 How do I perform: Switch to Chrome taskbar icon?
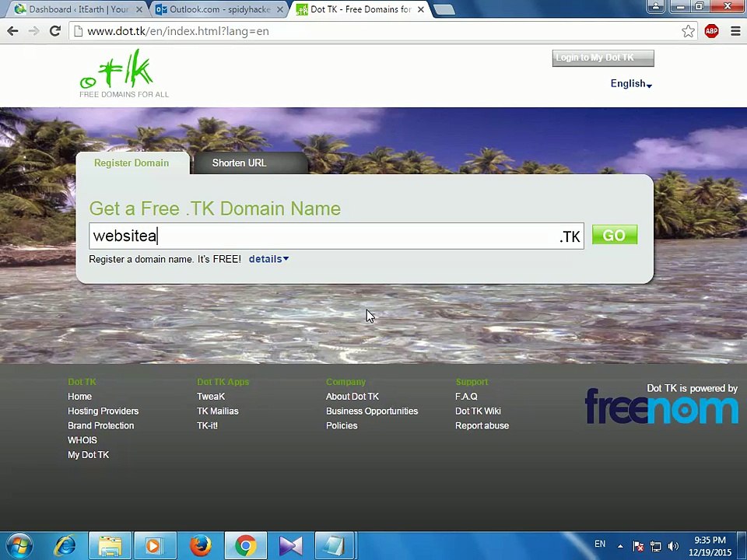coord(246,546)
